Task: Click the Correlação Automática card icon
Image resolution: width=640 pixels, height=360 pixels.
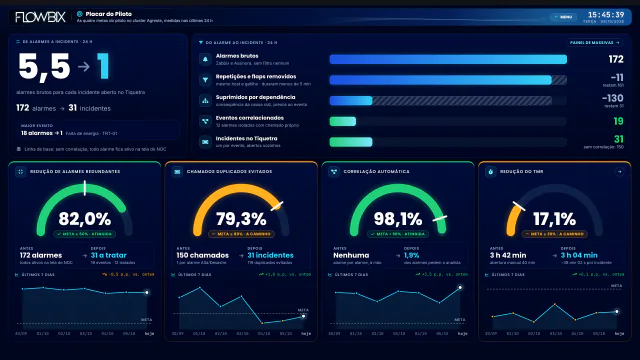Action: coord(334,172)
